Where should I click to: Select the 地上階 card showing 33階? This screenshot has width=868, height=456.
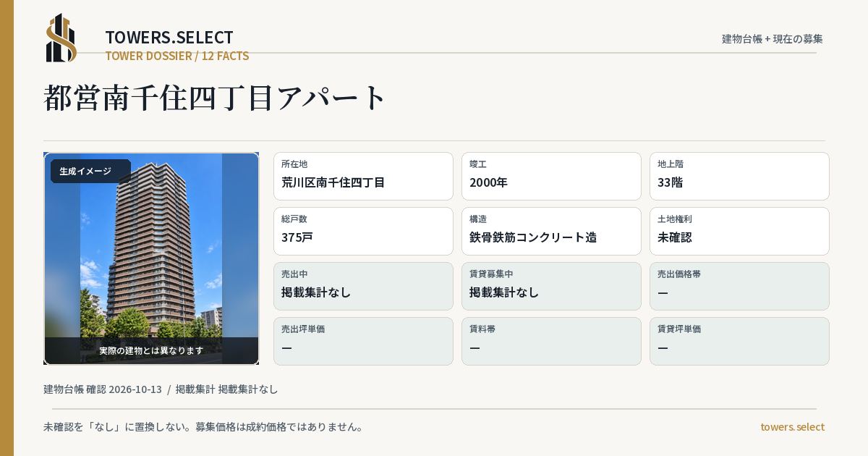[739, 176]
